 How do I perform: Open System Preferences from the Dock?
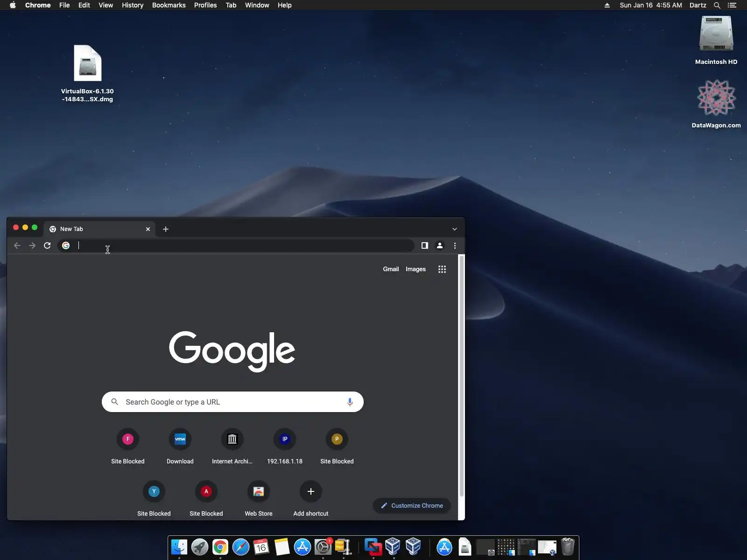323,547
